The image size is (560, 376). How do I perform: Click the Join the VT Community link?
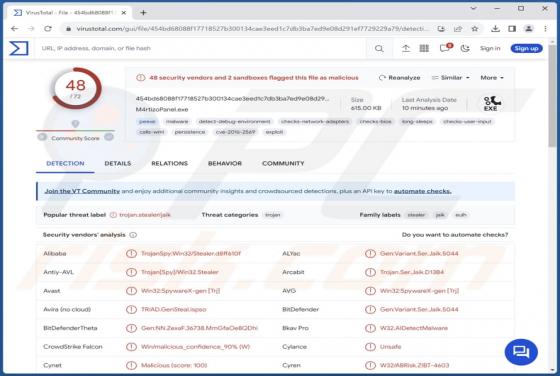pos(82,191)
